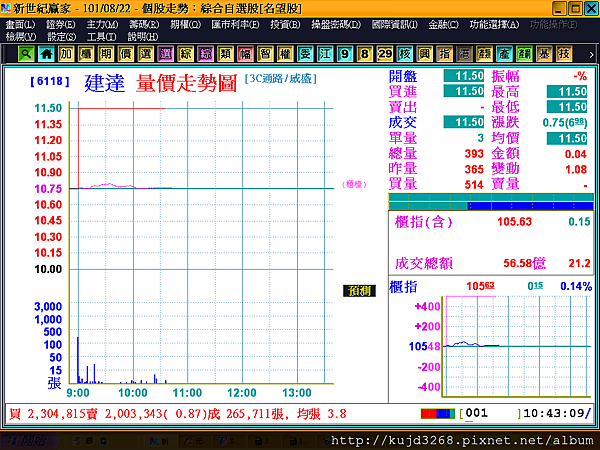This screenshot has width=600, height=450.
Task: Open the yellow 選 toolbar icon
Action: click(x=146, y=54)
